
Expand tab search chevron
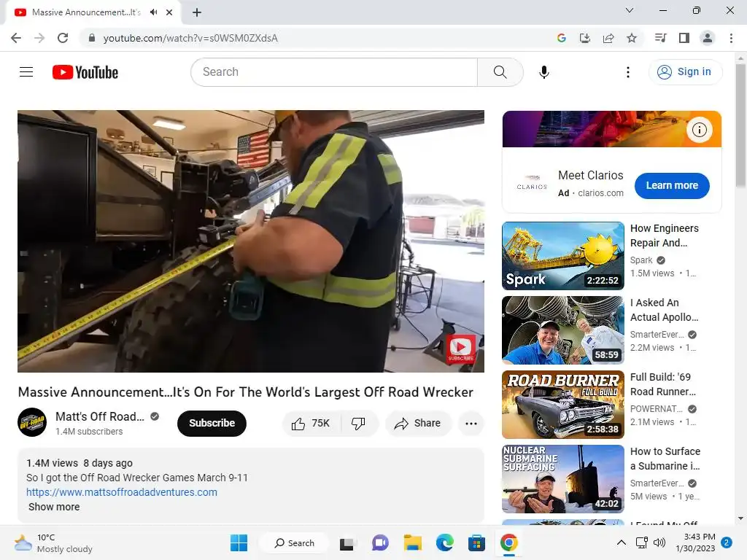(x=630, y=10)
